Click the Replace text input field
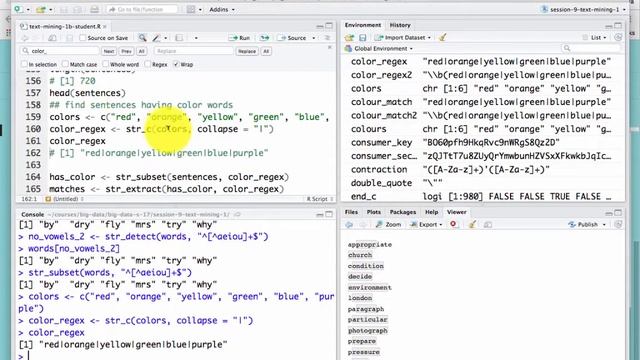This screenshot has height=360, width=640. (193, 51)
